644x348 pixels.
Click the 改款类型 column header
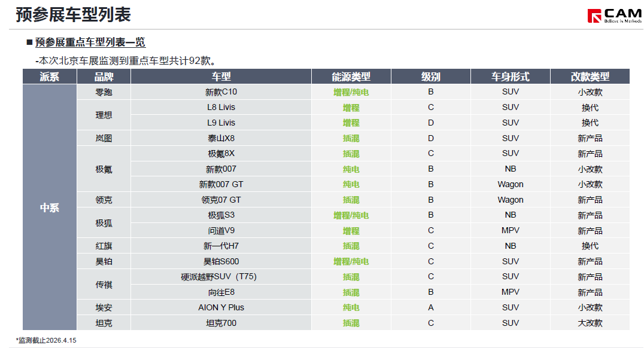(590, 77)
